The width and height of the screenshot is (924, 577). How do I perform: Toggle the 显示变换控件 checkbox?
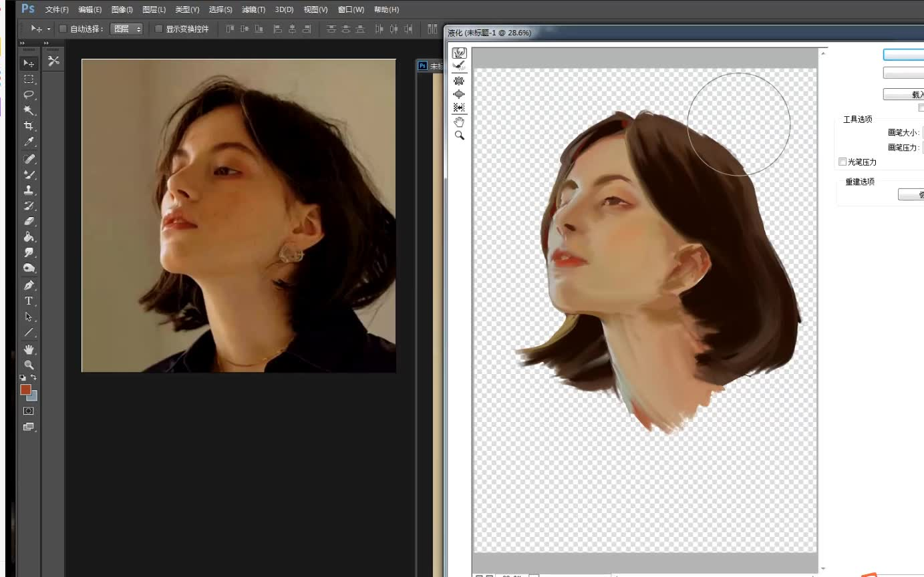(x=159, y=29)
